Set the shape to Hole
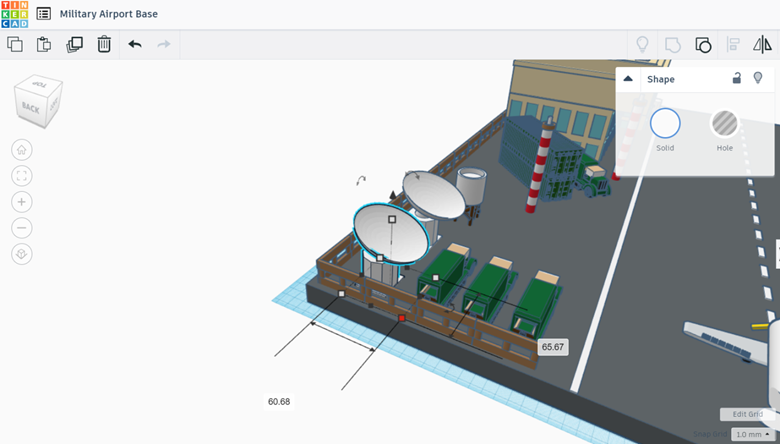The width and height of the screenshot is (780, 444). click(725, 123)
